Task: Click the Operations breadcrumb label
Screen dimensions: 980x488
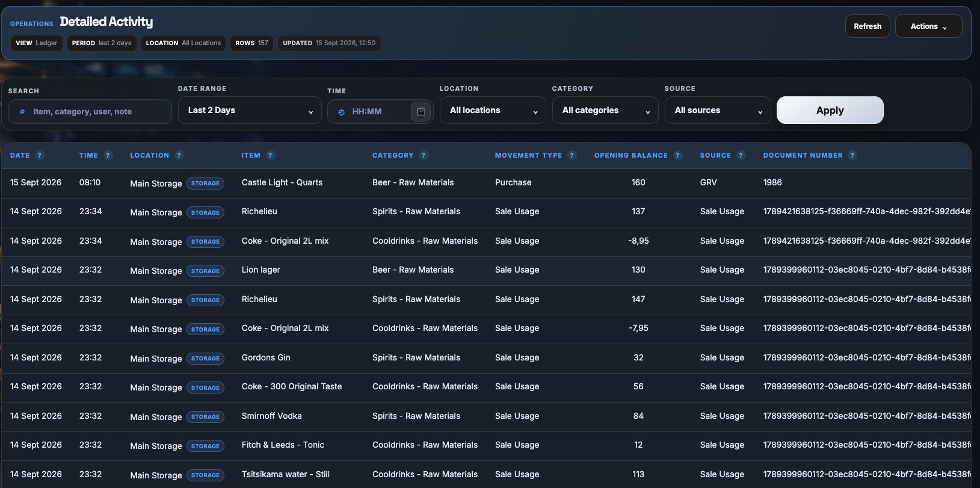Action: pos(32,23)
